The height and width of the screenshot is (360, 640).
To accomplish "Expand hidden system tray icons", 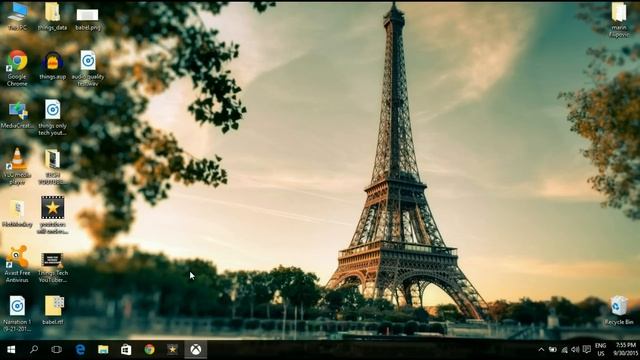I will click(541, 350).
